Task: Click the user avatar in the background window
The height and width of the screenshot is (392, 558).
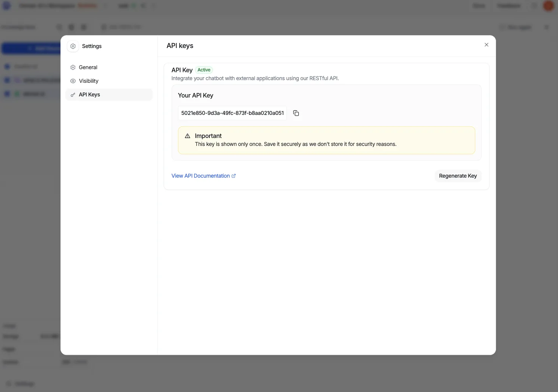Action: pos(548,6)
